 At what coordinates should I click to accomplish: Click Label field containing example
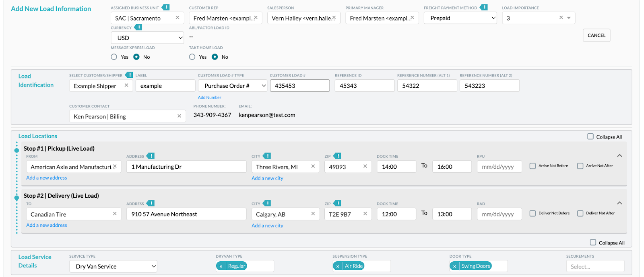[x=165, y=86]
